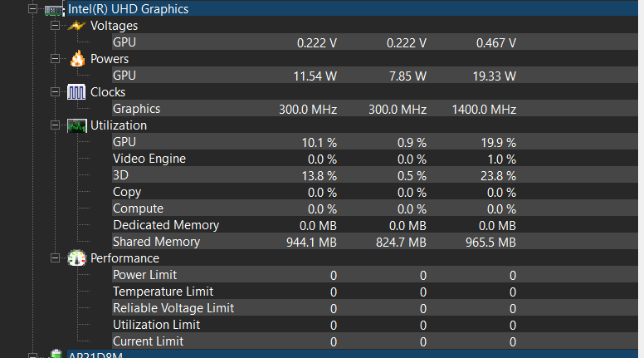644x358 pixels.
Task: Click the 10.1 % GPU utilization value
Action: tap(320, 143)
